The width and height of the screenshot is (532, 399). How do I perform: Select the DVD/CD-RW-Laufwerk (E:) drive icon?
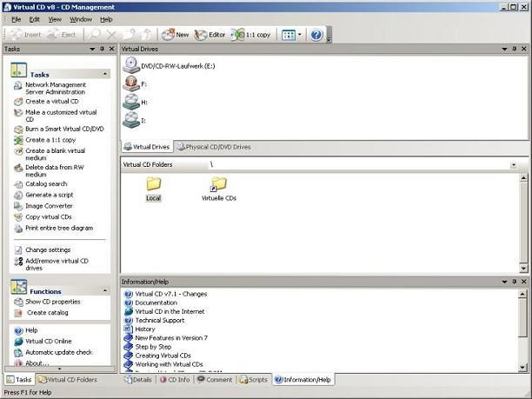(x=130, y=65)
